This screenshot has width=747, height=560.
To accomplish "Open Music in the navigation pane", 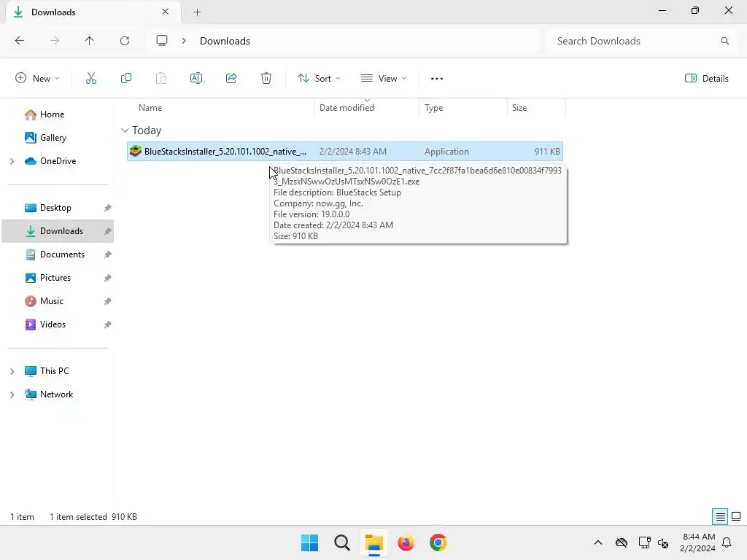I will (x=52, y=301).
